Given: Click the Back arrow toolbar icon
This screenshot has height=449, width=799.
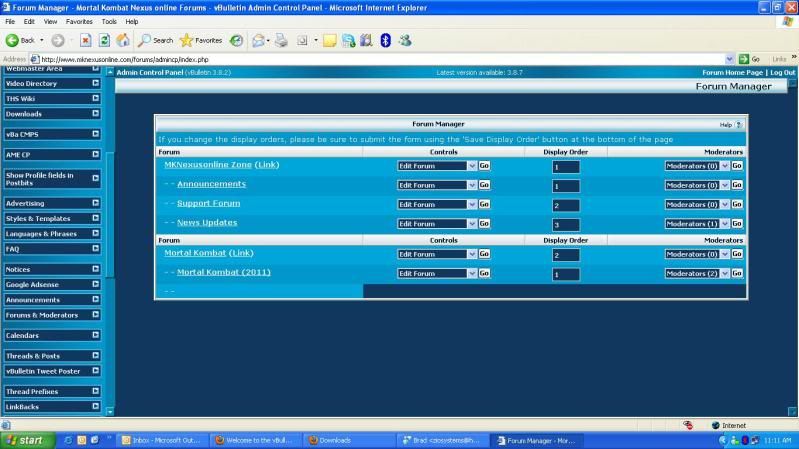Looking at the screenshot, I should click(x=12, y=40).
